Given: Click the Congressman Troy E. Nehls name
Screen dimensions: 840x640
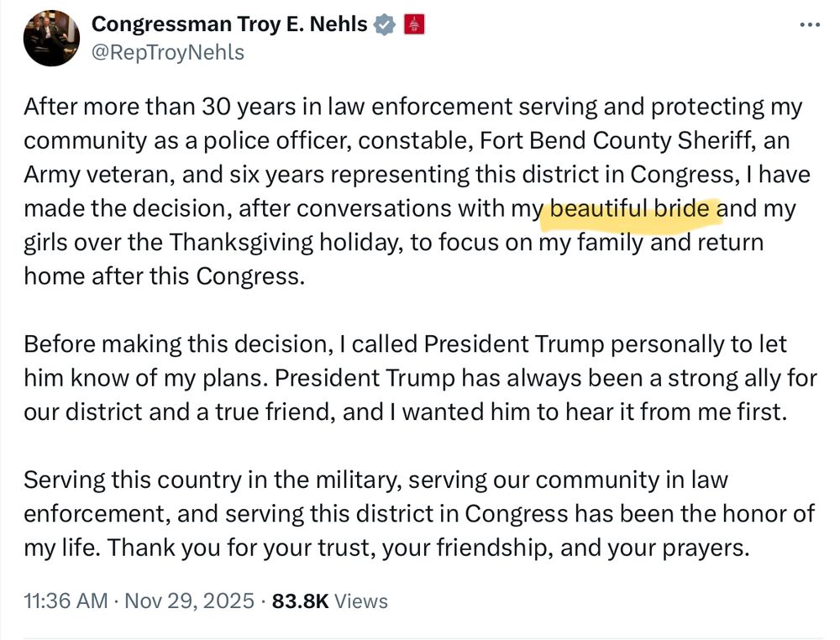Looking at the screenshot, I should tap(229, 25).
